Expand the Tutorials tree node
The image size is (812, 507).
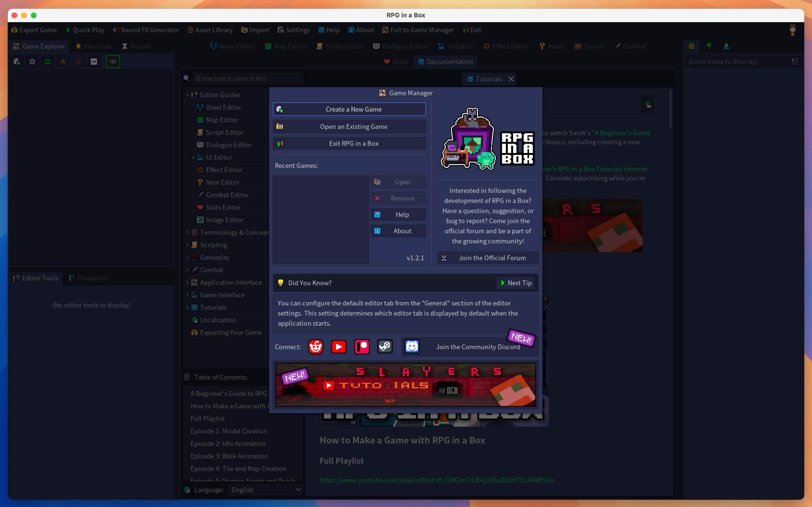point(187,307)
